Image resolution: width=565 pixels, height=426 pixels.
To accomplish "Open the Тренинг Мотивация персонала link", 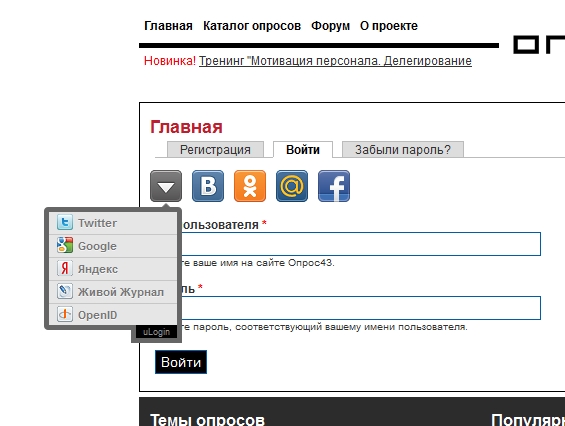I will click(x=335, y=61).
